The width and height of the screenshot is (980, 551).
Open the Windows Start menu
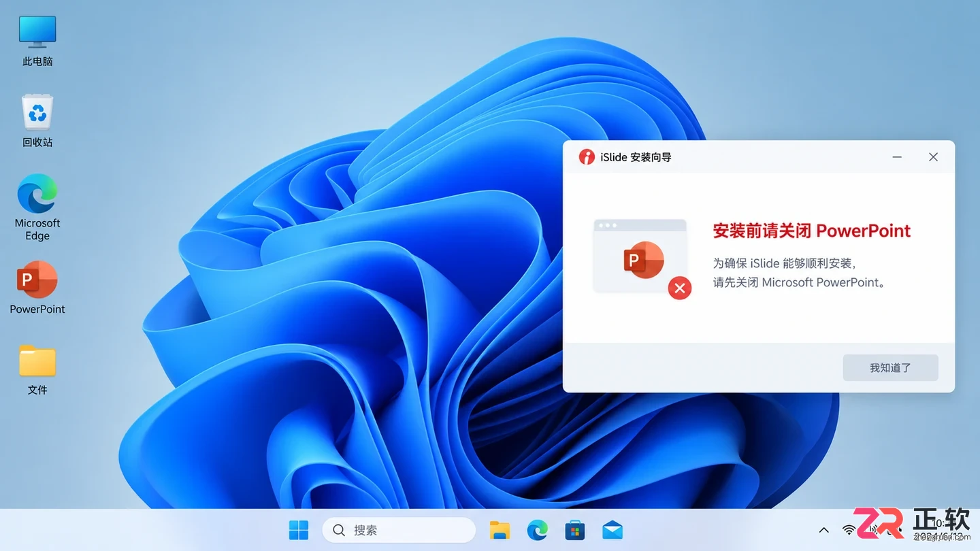pos(299,530)
